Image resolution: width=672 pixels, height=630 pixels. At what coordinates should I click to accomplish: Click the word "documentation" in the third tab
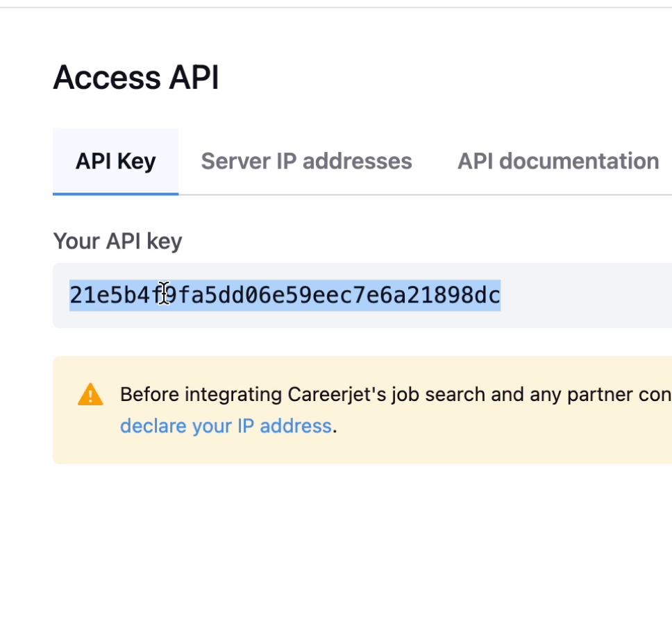click(x=579, y=161)
